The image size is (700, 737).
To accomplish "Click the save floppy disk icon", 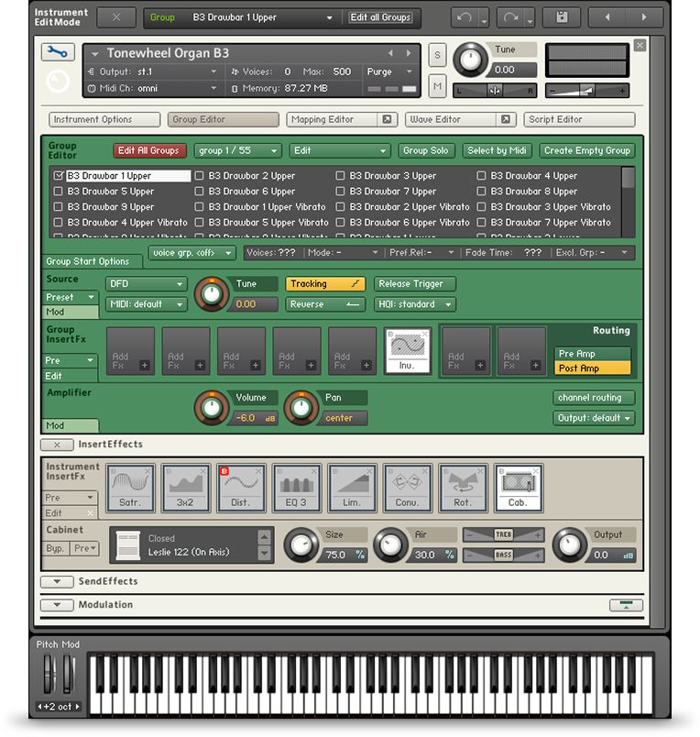I will coord(561,17).
